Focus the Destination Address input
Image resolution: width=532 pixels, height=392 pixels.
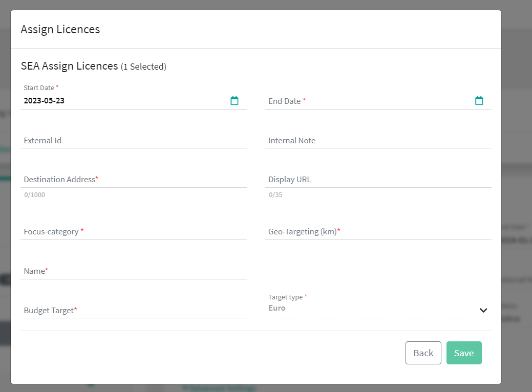coord(133,180)
